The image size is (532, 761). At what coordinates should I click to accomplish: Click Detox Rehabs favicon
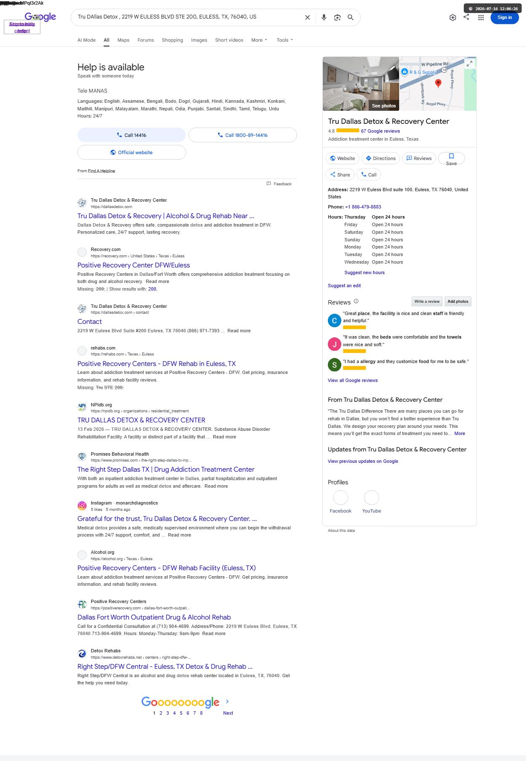coord(82,654)
